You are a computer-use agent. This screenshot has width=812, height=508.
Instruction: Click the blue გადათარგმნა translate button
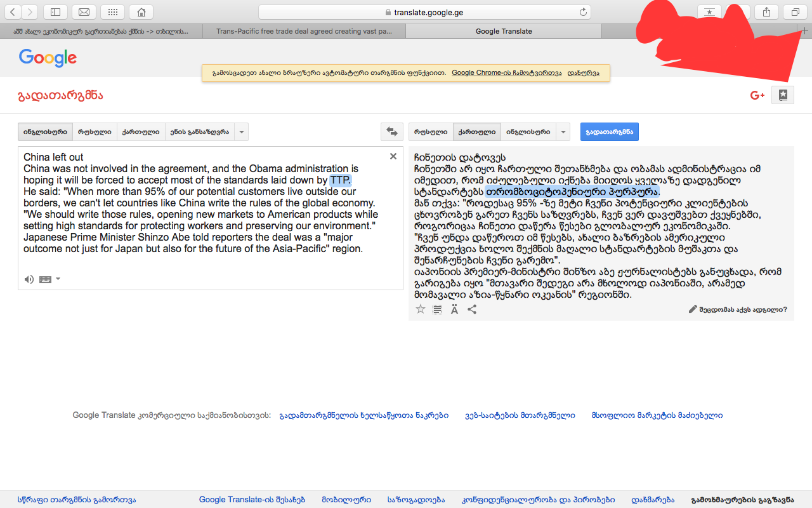click(610, 132)
